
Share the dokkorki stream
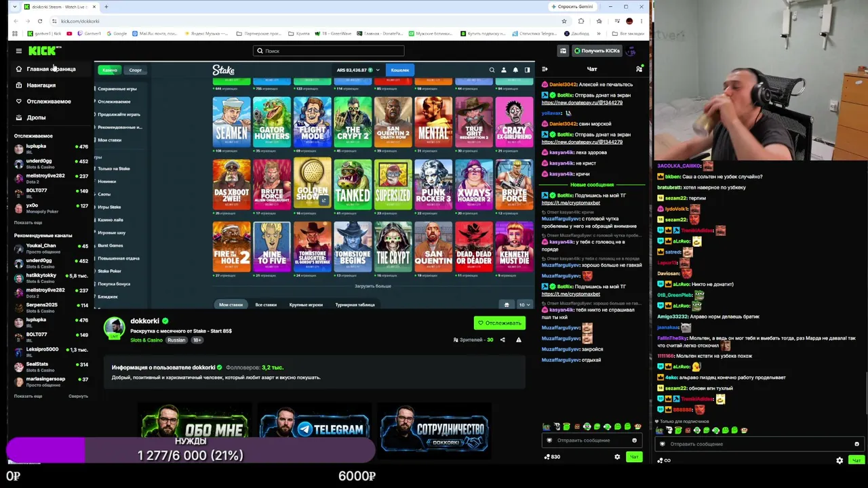click(x=502, y=340)
